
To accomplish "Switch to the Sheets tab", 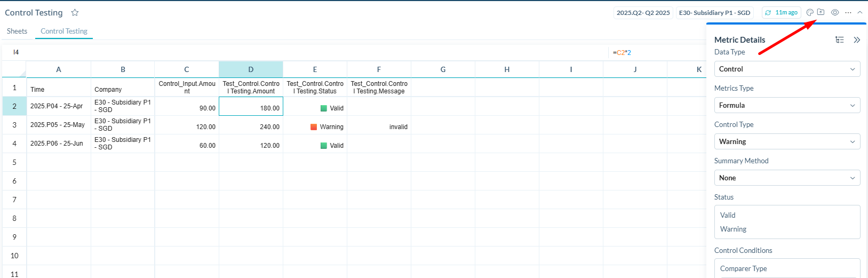I will click(x=17, y=31).
